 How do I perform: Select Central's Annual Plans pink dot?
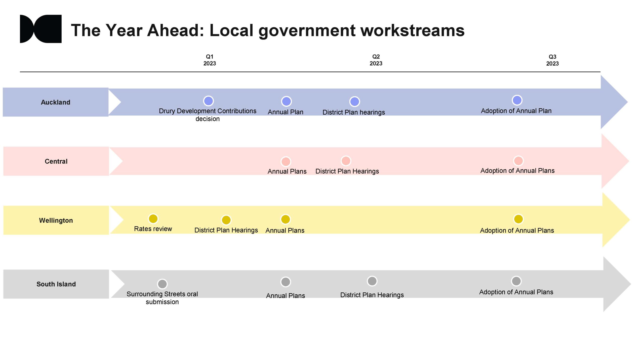[286, 161]
